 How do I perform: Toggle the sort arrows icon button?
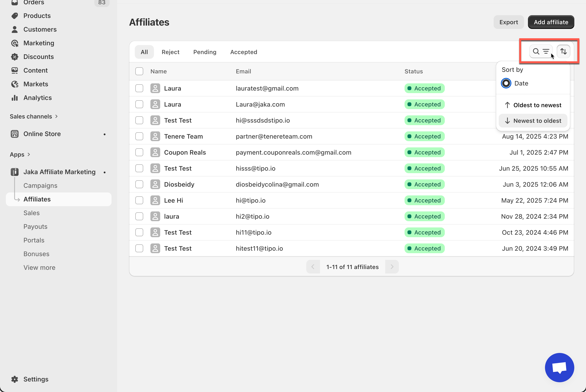[x=563, y=52]
